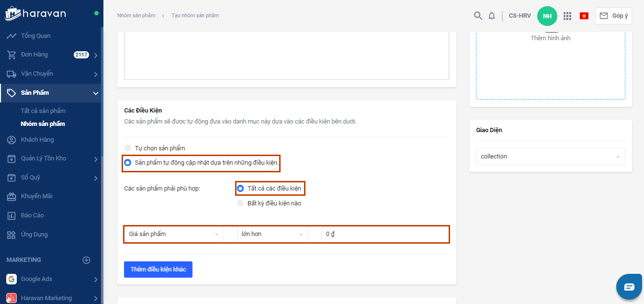Click the Vietnam flag language icon
The image size is (644, 304).
pyautogui.click(x=584, y=16)
